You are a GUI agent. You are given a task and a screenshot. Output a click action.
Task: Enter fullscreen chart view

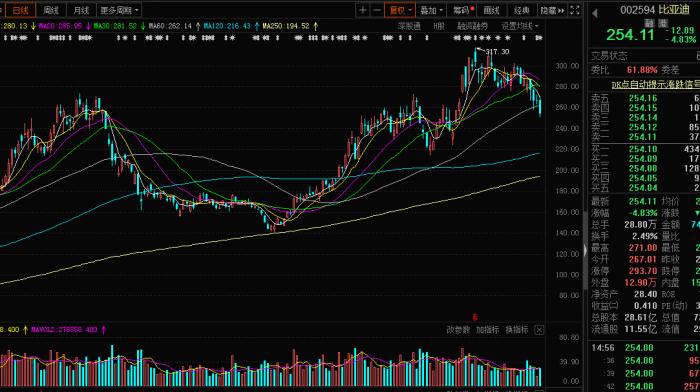[x=575, y=10]
